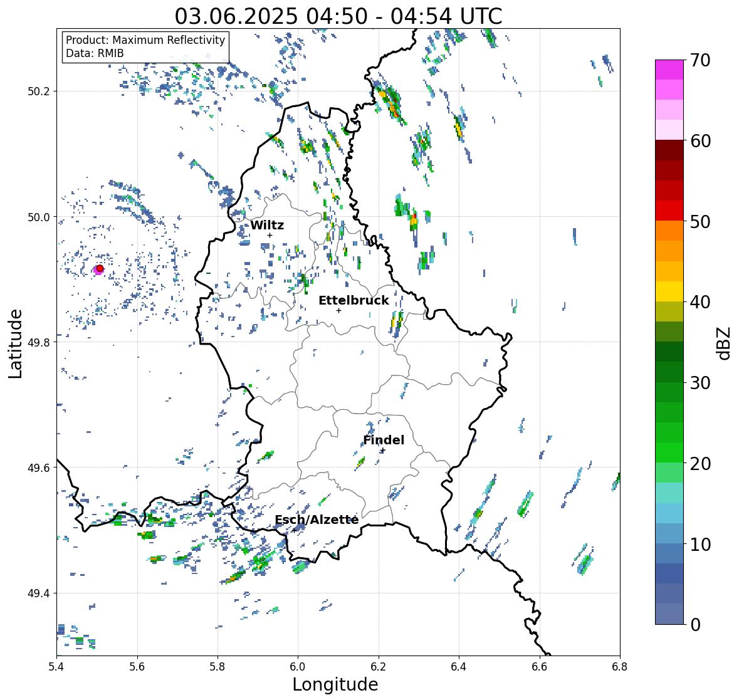Screen dimensions: 739x700
Task: Click the longitude tick label 6.6
Action: point(540,666)
